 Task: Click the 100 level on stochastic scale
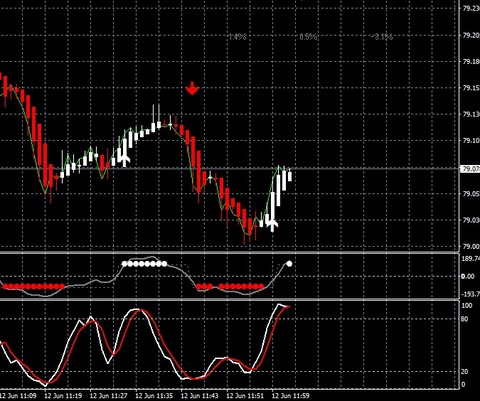[467, 306]
